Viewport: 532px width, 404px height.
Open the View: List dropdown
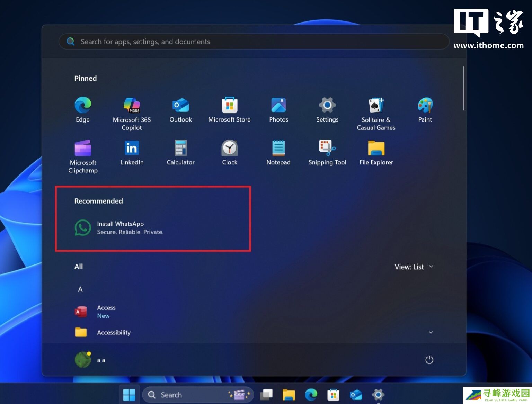pyautogui.click(x=414, y=267)
